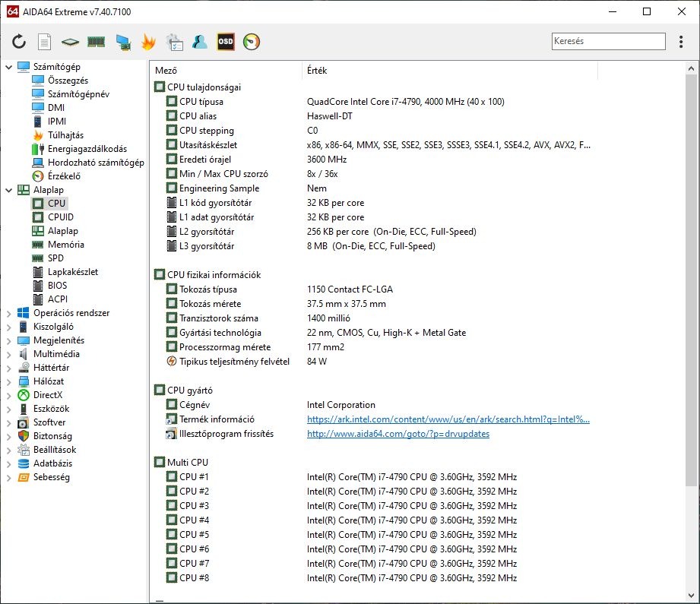This screenshot has height=604, width=700.
Task: Click the Szoftver tree item
Action: click(x=49, y=422)
